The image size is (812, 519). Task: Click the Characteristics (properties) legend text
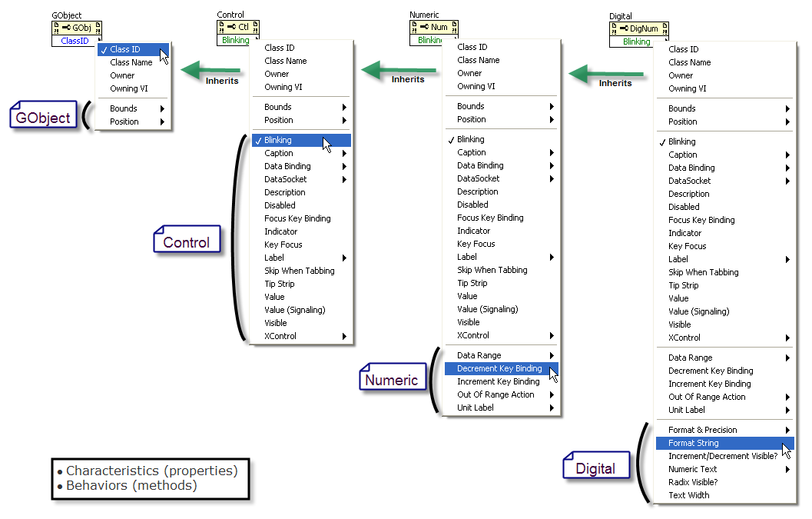[x=152, y=471]
